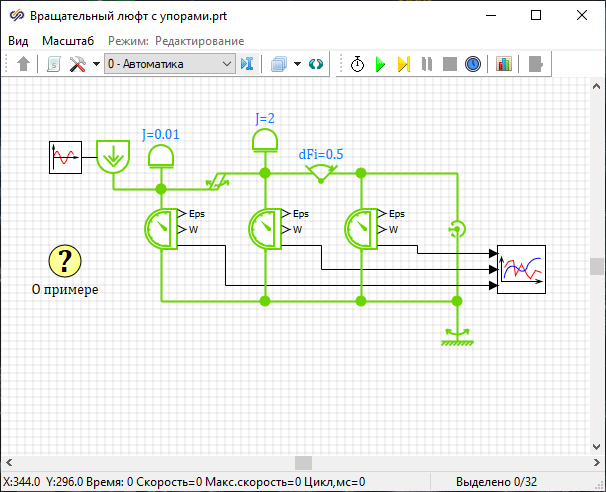Image resolution: width=606 pixels, height=492 pixels.
Task: Click the 'О примере' question mark block
Action: click(x=65, y=262)
